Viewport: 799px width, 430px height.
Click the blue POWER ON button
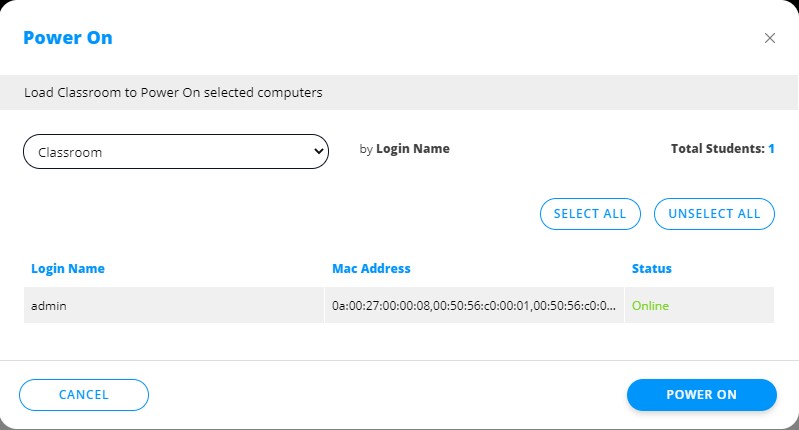(x=701, y=395)
